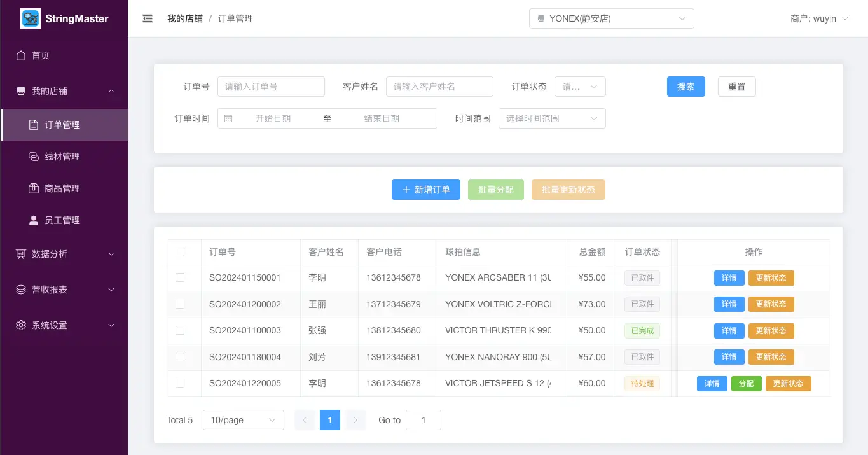Focus the 订单号 search input field
Image resolution: width=868 pixels, height=455 pixels.
point(271,87)
